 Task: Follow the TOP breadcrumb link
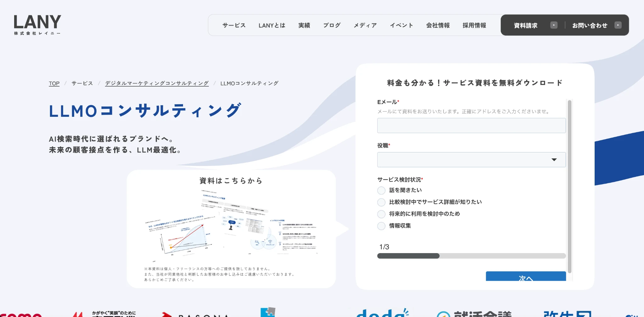click(x=54, y=83)
